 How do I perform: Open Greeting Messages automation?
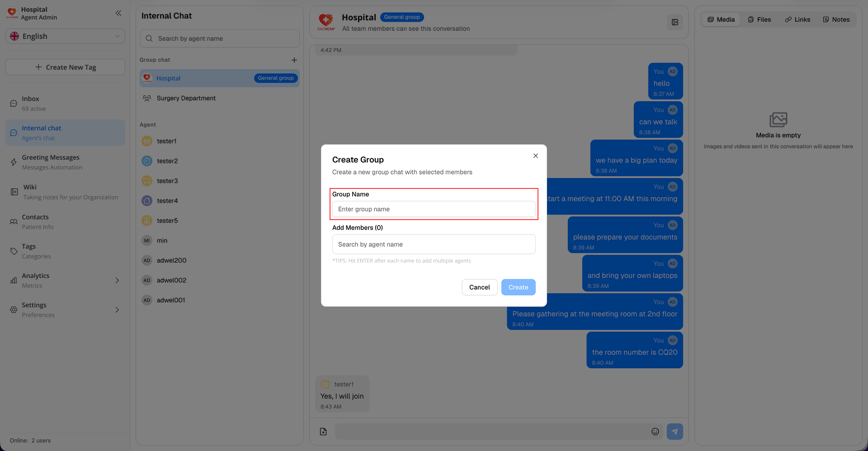pos(51,162)
